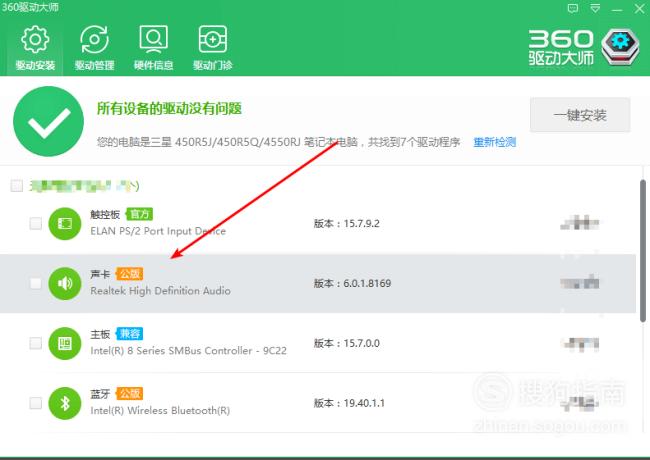Viewport: 650px width, 460px height.
Task: Open the title bar dropdown menu icon
Action: click(595, 8)
